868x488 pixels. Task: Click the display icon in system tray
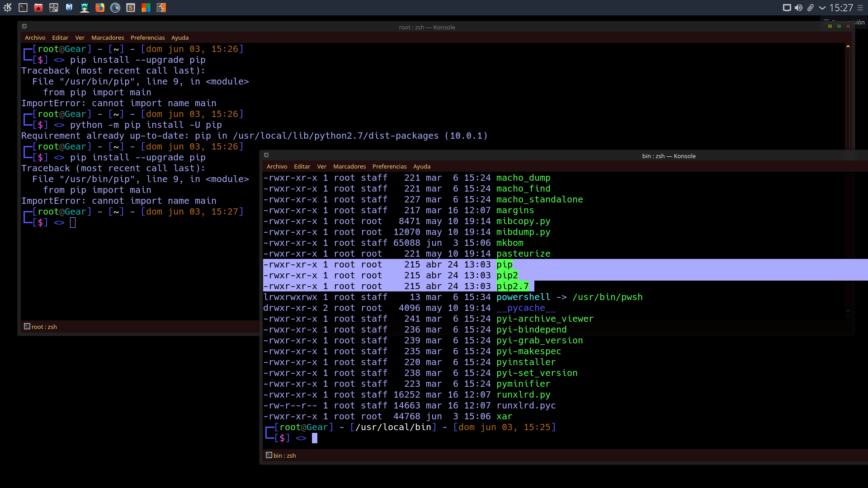pyautogui.click(x=787, y=8)
